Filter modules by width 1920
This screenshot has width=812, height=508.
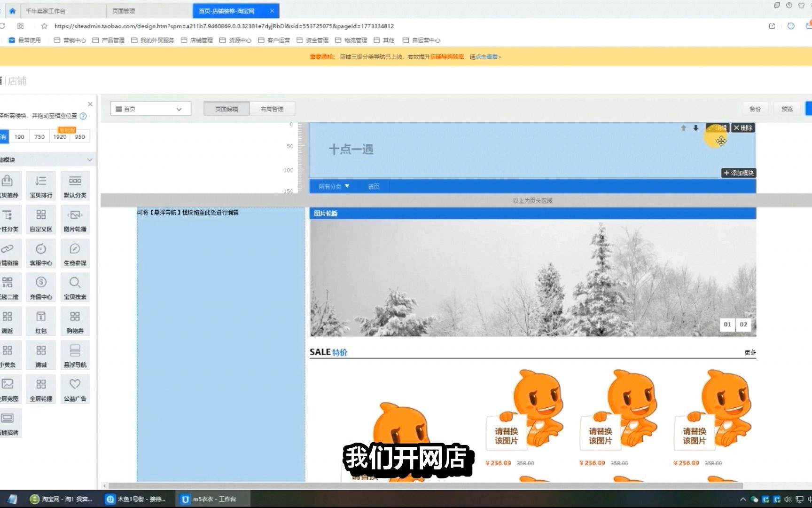(x=60, y=137)
